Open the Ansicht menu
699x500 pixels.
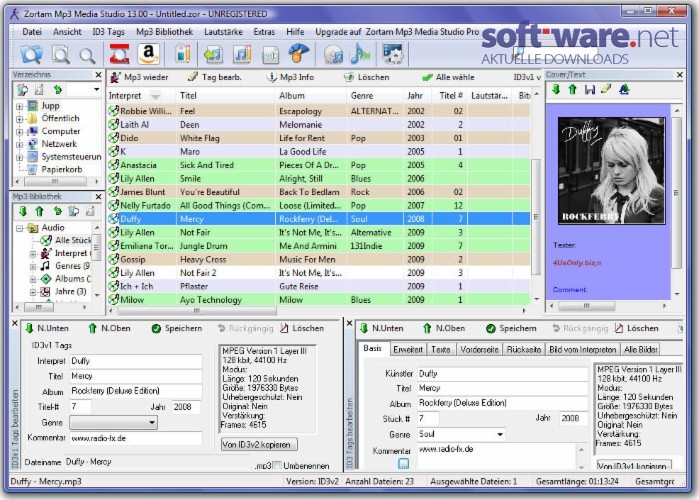coord(67,32)
